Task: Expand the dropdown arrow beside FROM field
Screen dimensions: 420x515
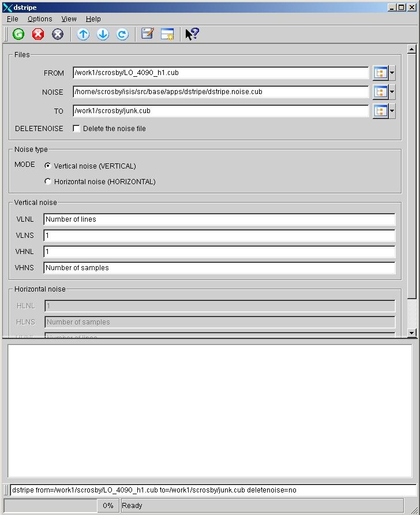Action: tap(392, 73)
